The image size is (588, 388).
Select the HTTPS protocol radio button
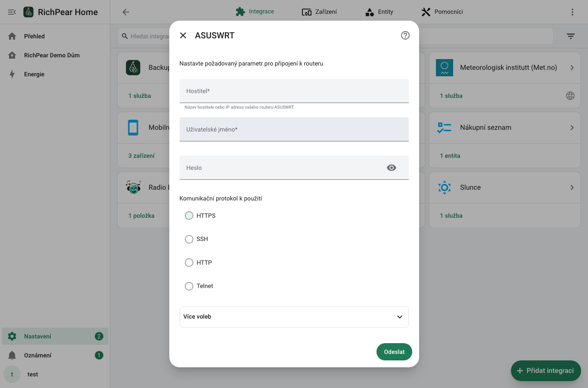point(189,216)
